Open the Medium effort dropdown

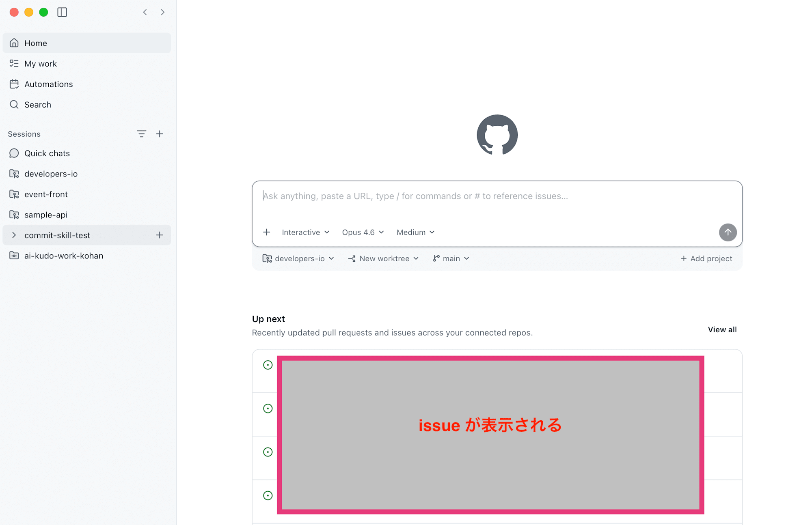pyautogui.click(x=416, y=232)
